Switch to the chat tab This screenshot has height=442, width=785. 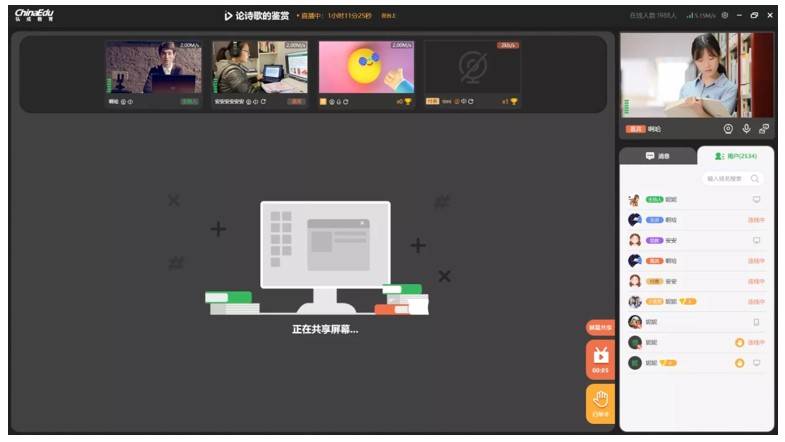click(657, 156)
